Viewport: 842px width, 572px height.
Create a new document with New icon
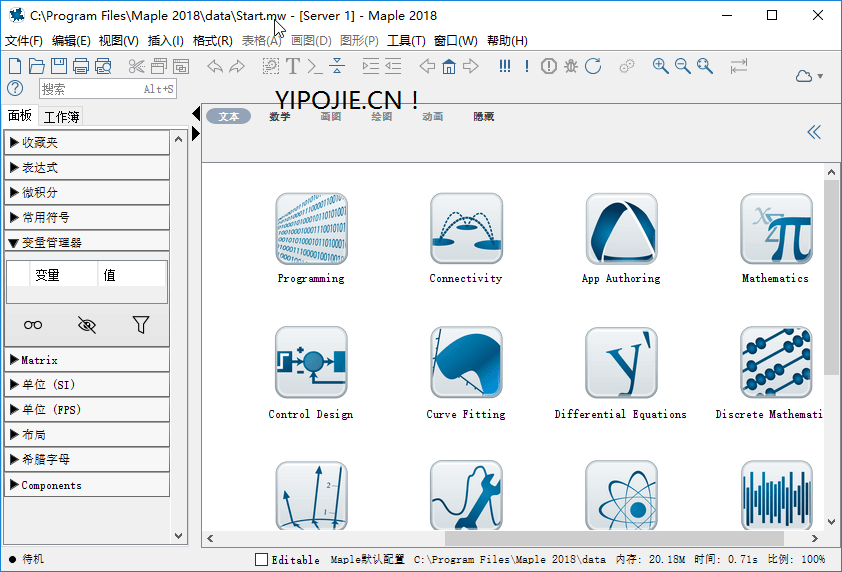(x=15, y=66)
